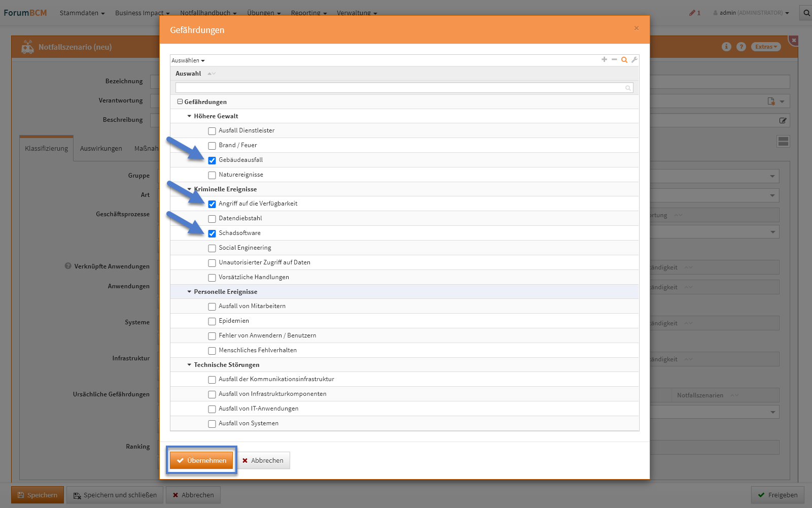Viewport: 812px width, 508px height.
Task: Click the minus icon to collapse all tree nodes
Action: [x=614, y=60]
